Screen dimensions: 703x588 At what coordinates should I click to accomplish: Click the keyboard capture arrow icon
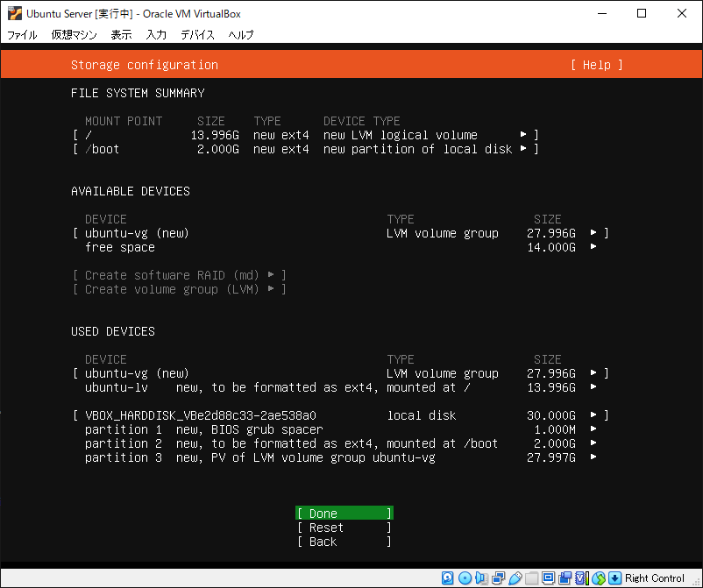(615, 577)
